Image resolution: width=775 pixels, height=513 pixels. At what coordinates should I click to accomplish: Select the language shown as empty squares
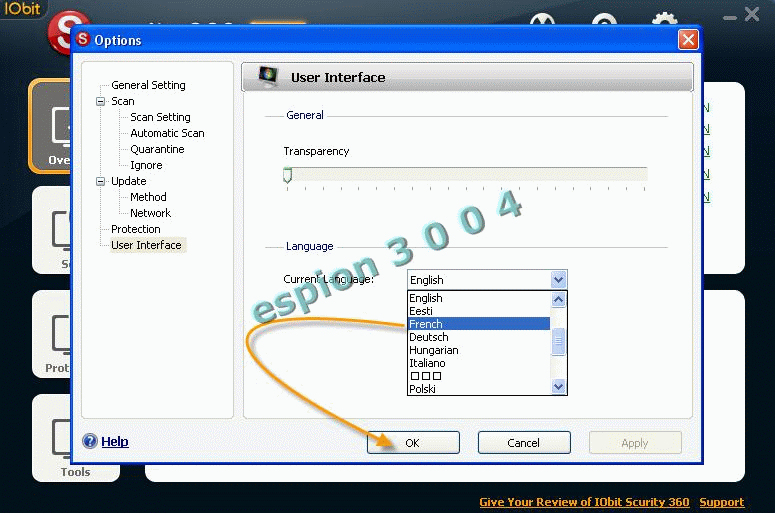(478, 376)
